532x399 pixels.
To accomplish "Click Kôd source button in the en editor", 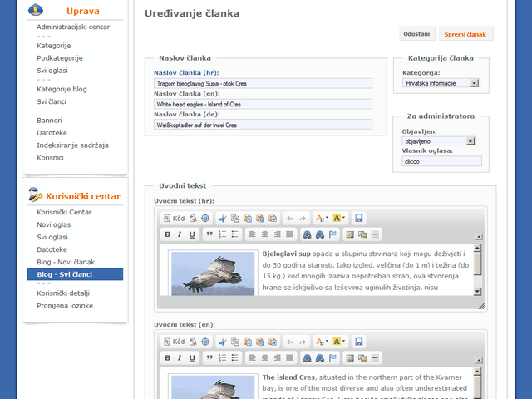I will click(174, 342).
